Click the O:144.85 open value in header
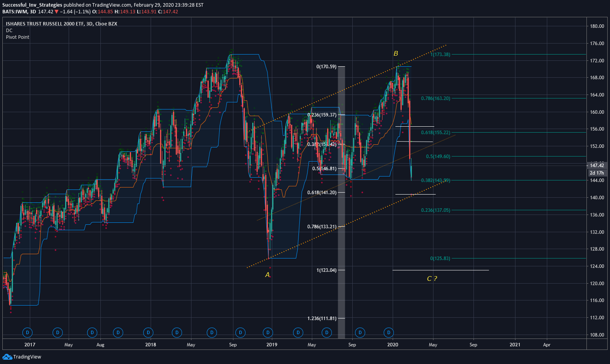The image size is (610, 364). point(103,12)
